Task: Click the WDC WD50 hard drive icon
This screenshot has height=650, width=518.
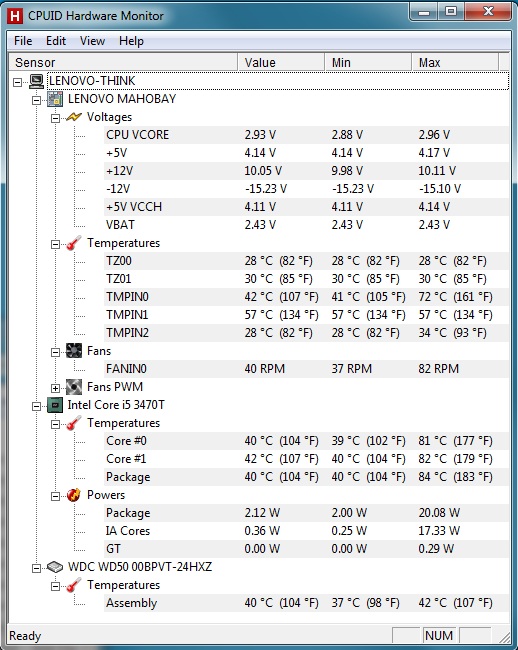Action: tap(55, 567)
